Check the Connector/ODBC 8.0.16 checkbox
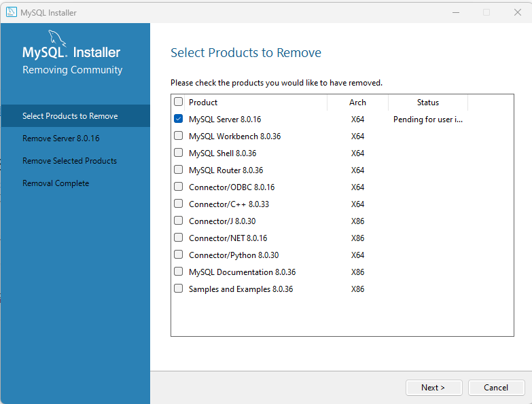This screenshot has height=404, width=532. click(x=178, y=187)
